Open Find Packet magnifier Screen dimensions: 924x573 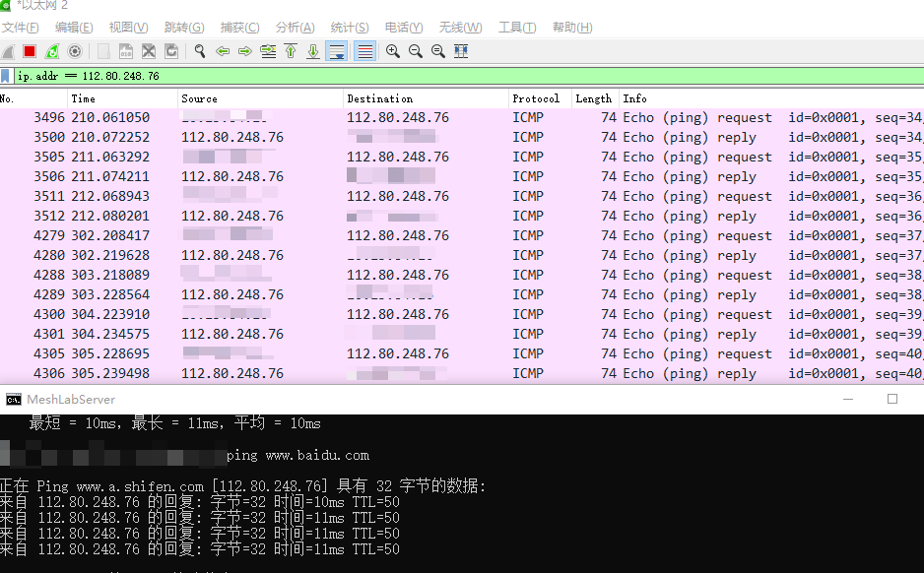tap(200, 52)
